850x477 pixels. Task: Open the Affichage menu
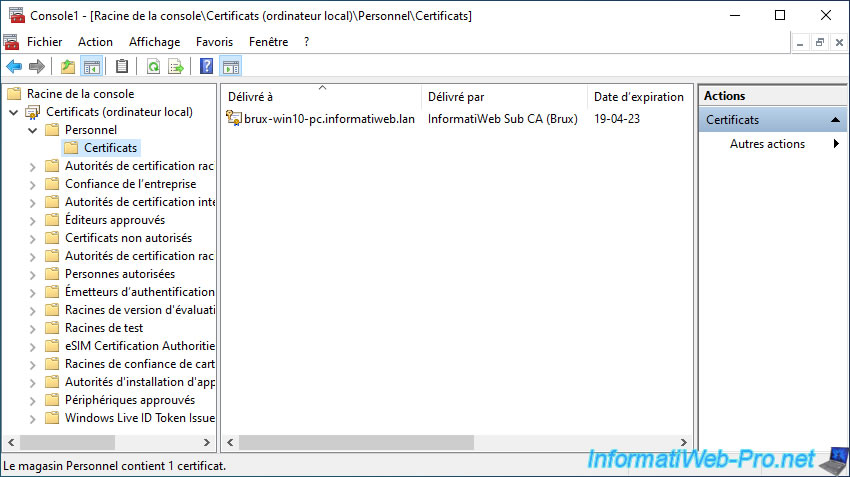(x=154, y=42)
